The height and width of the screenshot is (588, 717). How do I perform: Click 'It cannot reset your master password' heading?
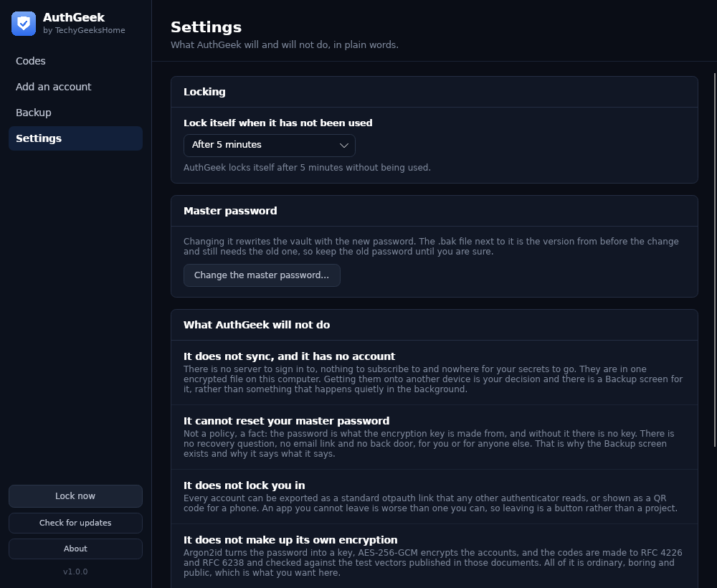coord(286,421)
